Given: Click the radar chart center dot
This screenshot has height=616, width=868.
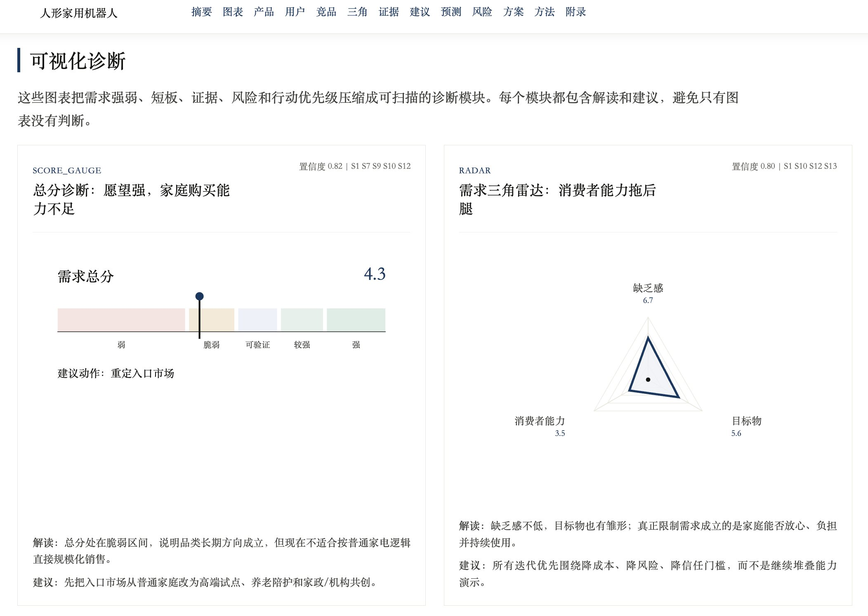Looking at the screenshot, I should [648, 379].
